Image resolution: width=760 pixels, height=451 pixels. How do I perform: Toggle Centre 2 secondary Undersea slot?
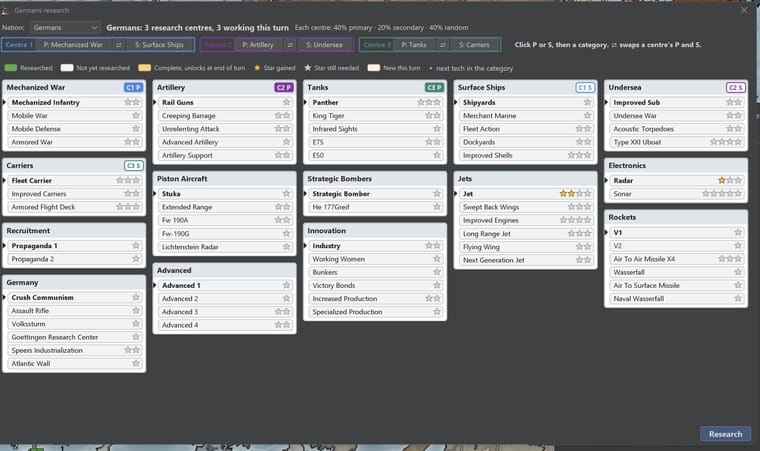(324, 45)
